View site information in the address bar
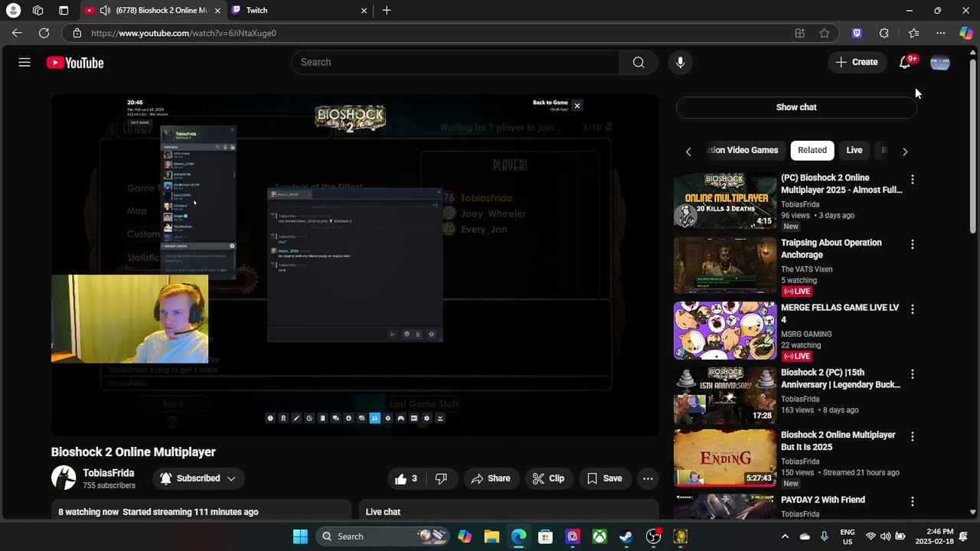This screenshot has width=980, height=551. (77, 33)
